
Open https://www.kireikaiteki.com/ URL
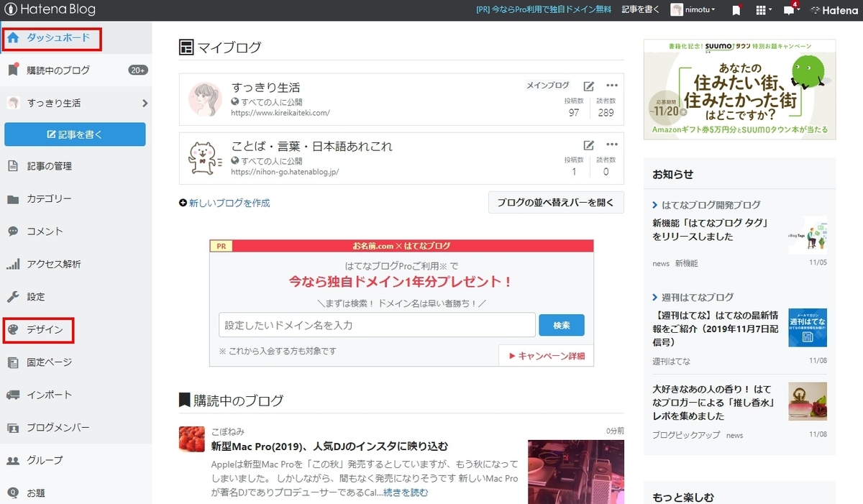coord(280,113)
